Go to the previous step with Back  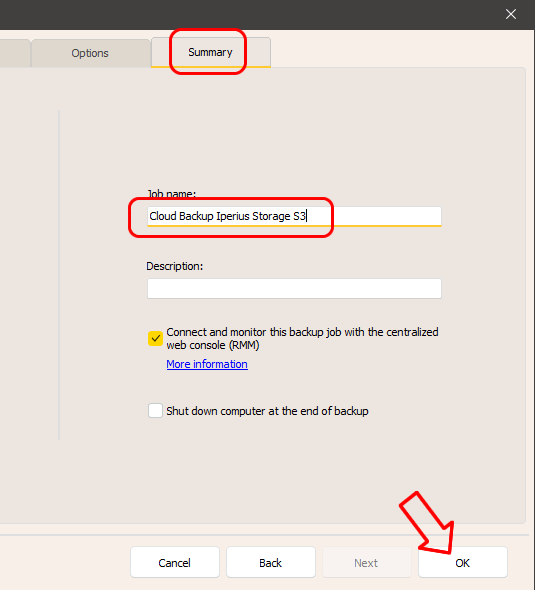click(271, 563)
